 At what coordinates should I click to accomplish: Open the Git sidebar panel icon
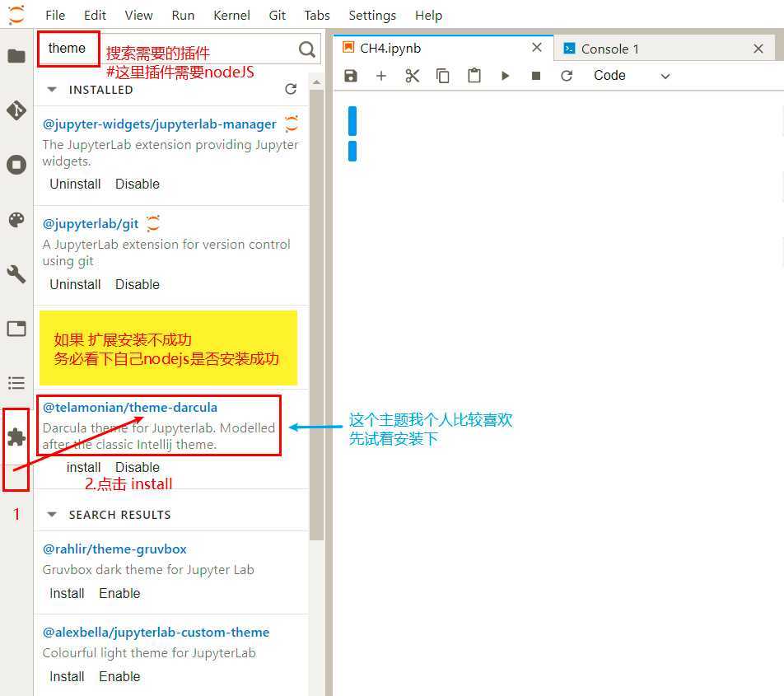tap(16, 110)
